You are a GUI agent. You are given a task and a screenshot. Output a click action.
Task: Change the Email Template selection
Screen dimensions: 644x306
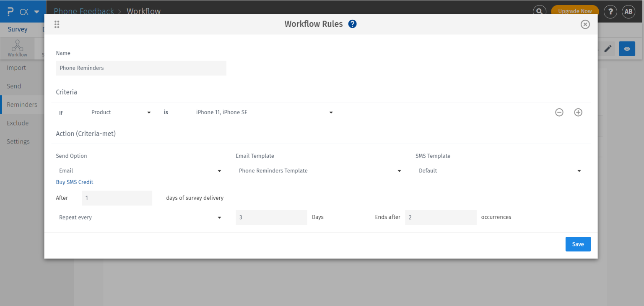click(319, 170)
